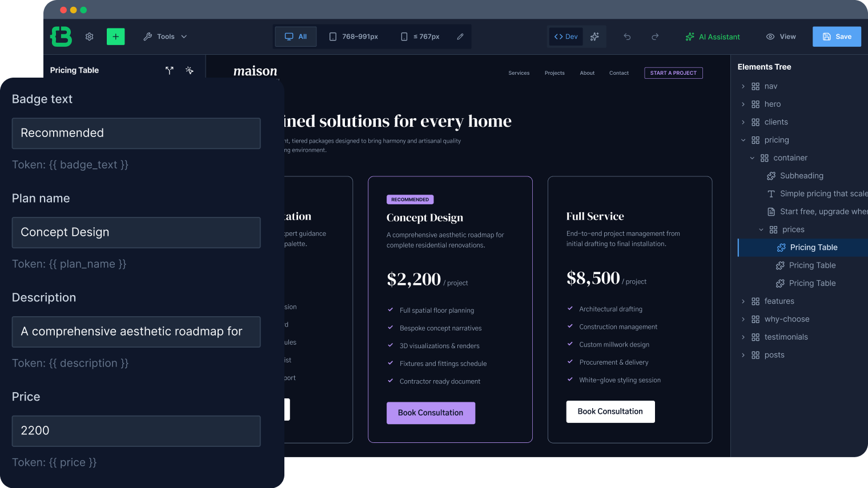Click the prices grid icon in Elements Tree
Image resolution: width=868 pixels, height=488 pixels.
773,229
